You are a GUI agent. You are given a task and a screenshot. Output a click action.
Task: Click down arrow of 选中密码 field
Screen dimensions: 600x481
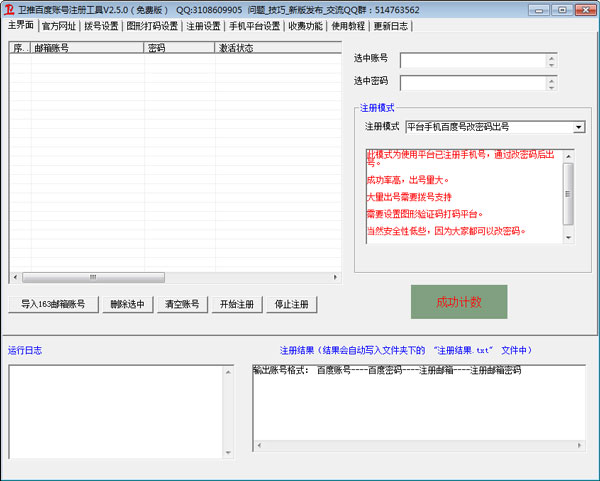[x=551, y=87]
